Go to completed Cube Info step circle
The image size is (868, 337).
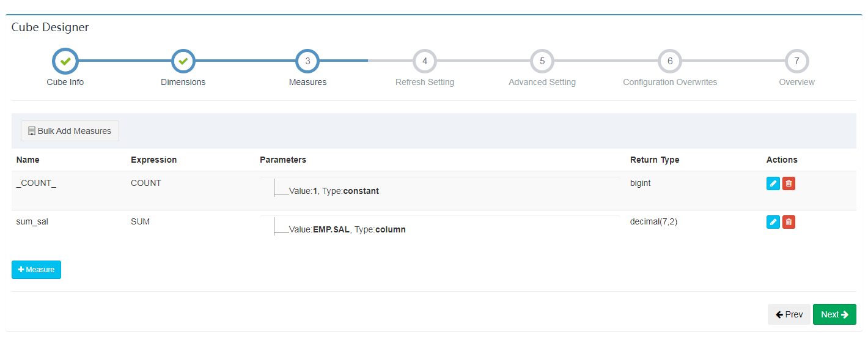pyautogui.click(x=65, y=61)
